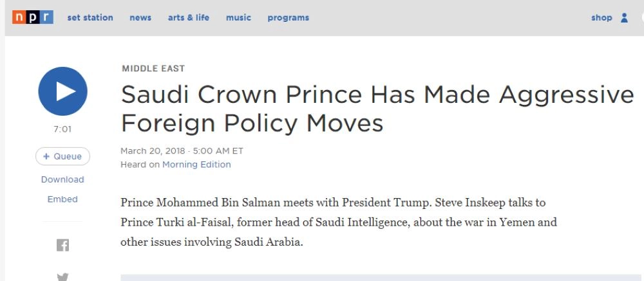The image size is (644, 281).
Task: Open the set station menu
Action: (x=90, y=18)
